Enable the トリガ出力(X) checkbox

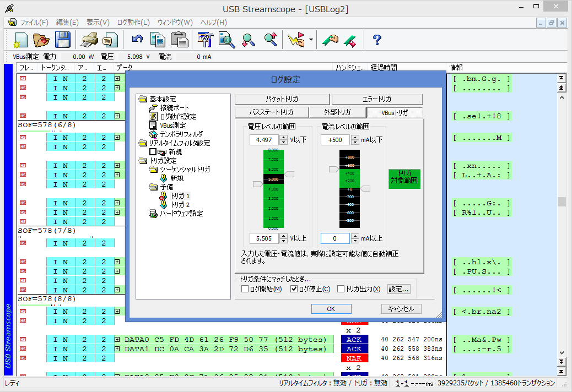pos(341,289)
